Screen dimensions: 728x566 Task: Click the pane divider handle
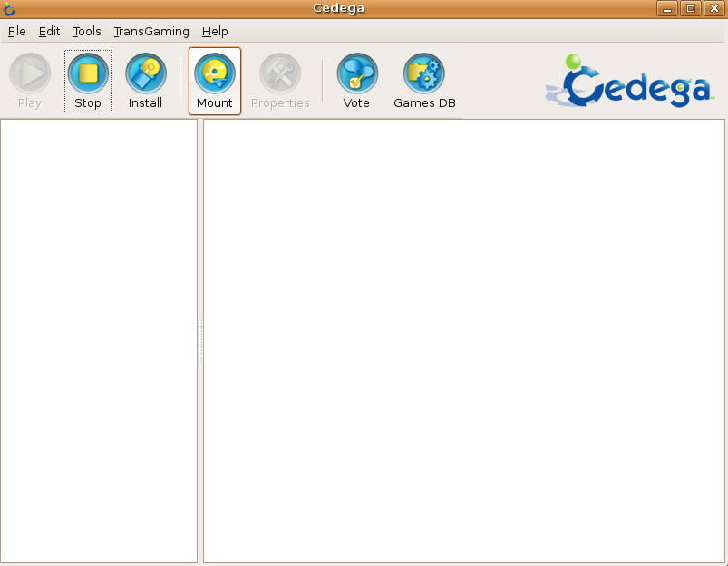point(200,341)
